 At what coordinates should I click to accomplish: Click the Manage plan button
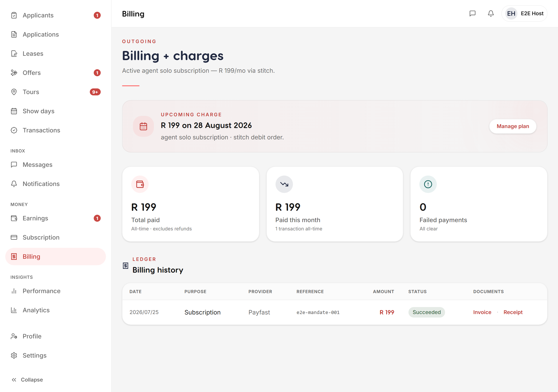tap(513, 126)
